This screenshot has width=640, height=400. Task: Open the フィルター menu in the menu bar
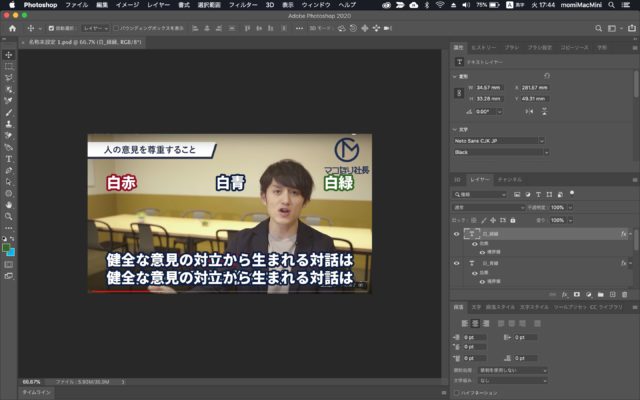[243, 5]
